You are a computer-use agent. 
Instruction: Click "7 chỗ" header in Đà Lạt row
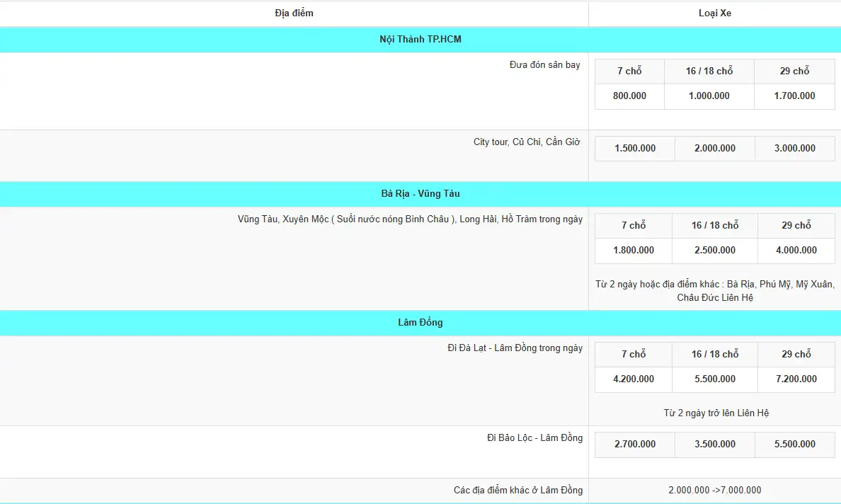(x=634, y=355)
